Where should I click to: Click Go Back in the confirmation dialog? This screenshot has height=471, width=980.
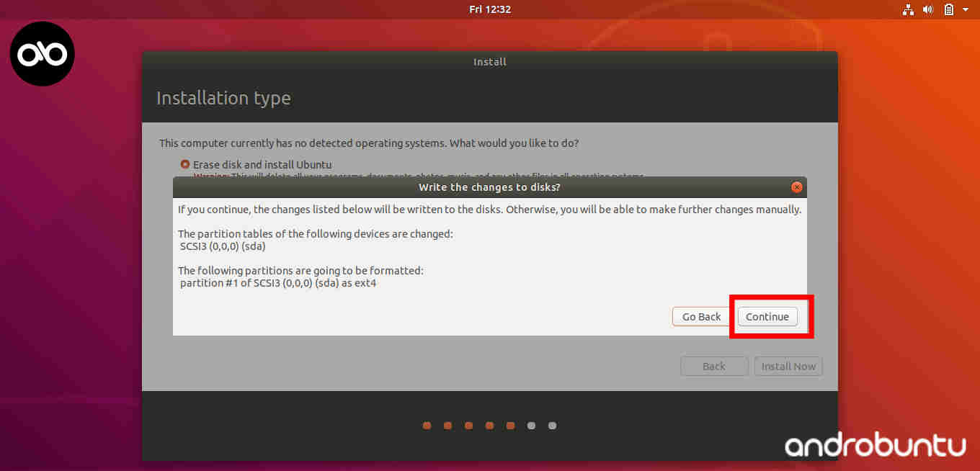coord(700,316)
